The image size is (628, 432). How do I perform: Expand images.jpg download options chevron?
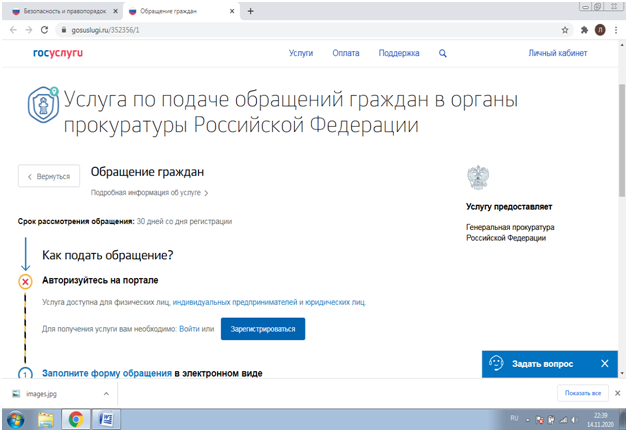[106, 394]
